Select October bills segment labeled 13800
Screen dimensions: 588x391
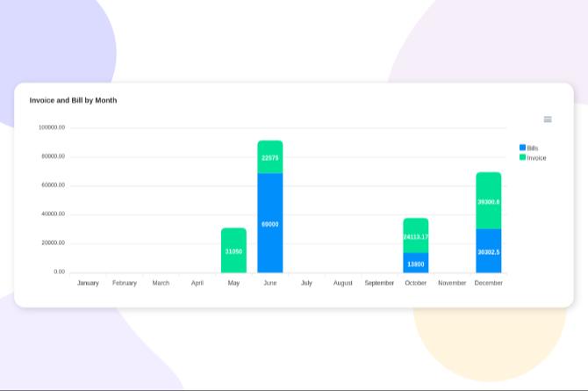tap(416, 264)
